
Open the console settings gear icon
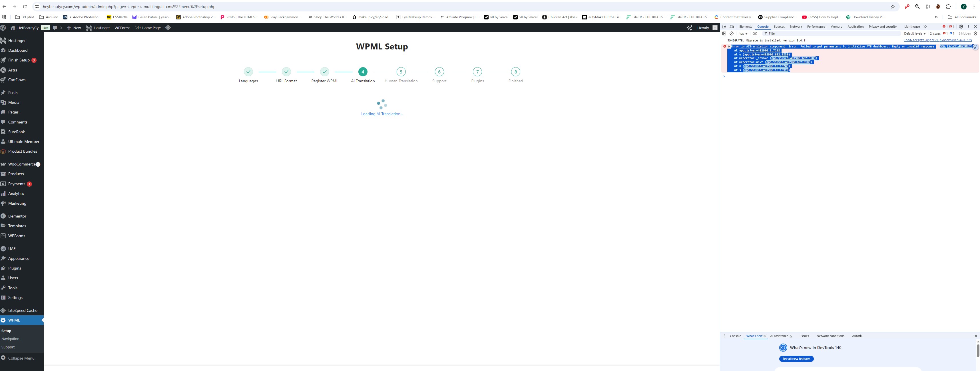[975, 33]
